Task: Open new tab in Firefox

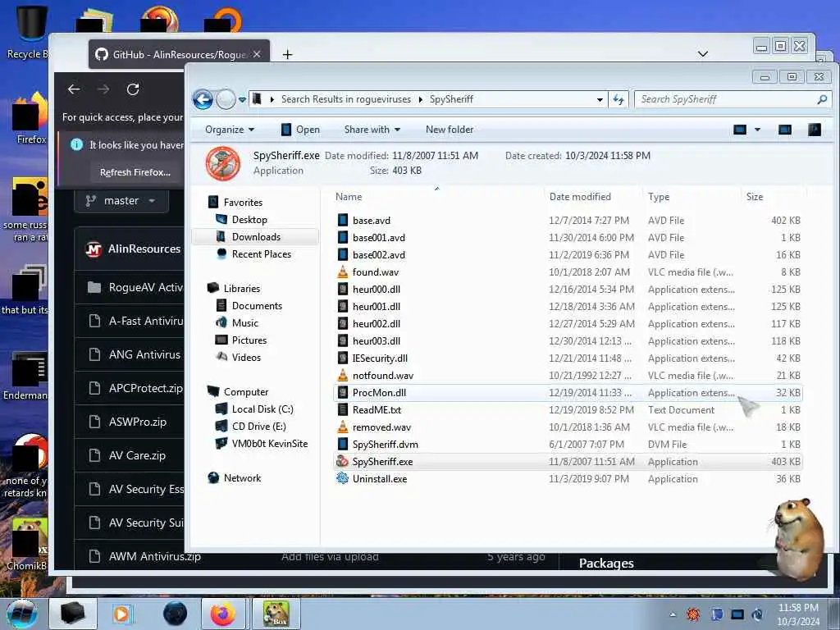Action: (287, 54)
